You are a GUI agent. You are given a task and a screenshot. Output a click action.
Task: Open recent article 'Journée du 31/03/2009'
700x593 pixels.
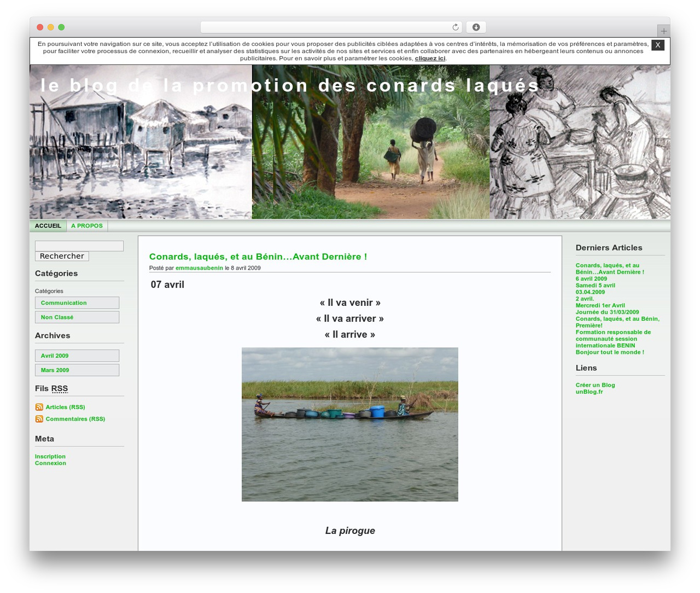pos(608,312)
